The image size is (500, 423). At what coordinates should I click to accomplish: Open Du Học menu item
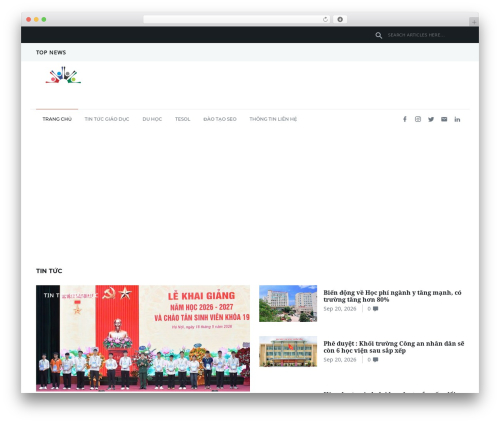click(x=152, y=119)
